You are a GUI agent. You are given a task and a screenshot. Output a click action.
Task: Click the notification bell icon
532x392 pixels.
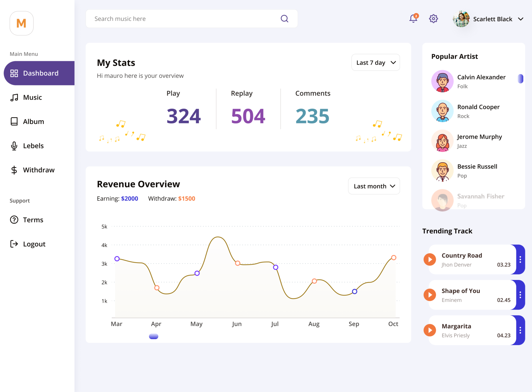click(x=413, y=19)
